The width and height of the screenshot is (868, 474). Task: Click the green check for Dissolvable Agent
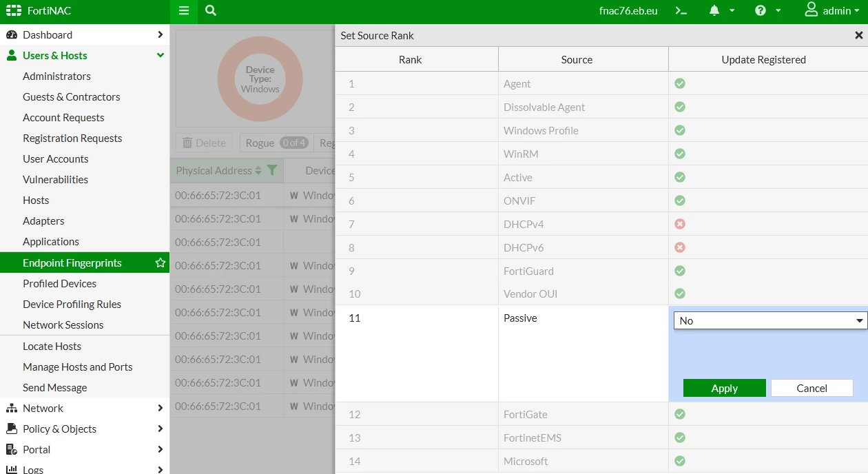[x=680, y=107]
